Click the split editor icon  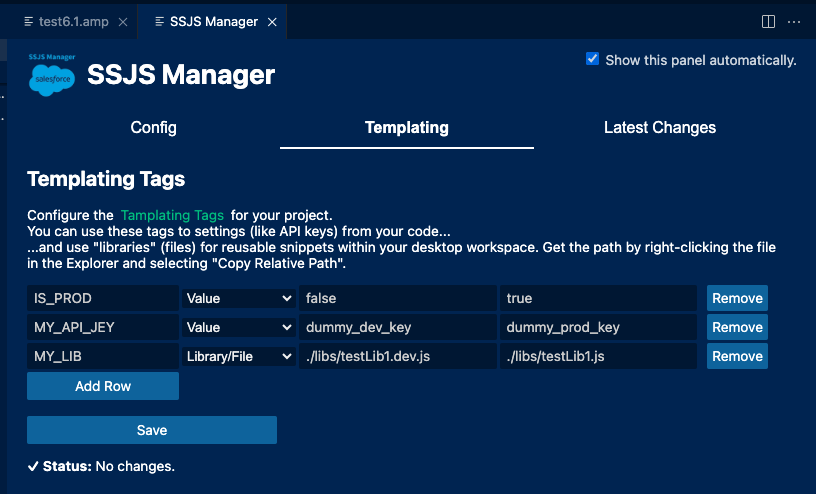click(768, 21)
